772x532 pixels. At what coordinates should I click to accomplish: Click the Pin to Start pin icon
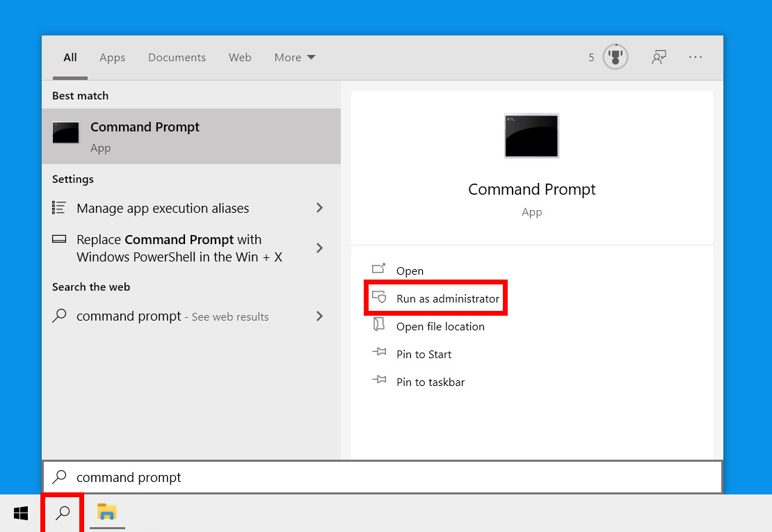379,352
